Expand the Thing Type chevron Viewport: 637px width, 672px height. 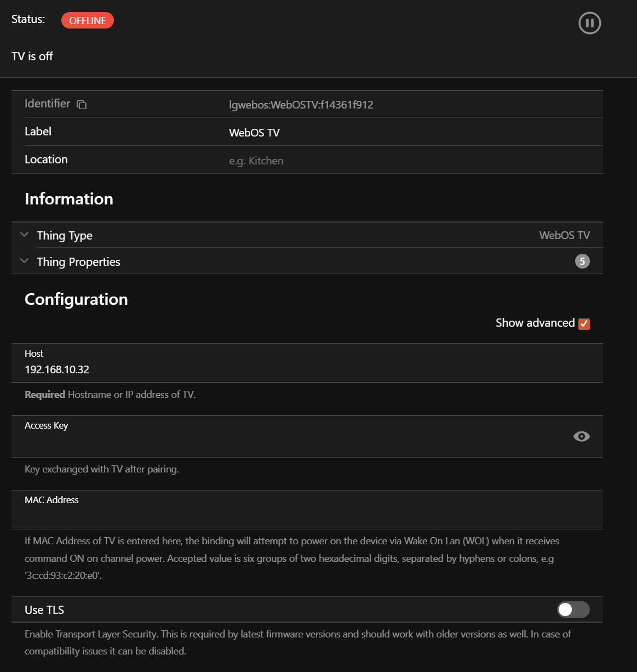24,235
